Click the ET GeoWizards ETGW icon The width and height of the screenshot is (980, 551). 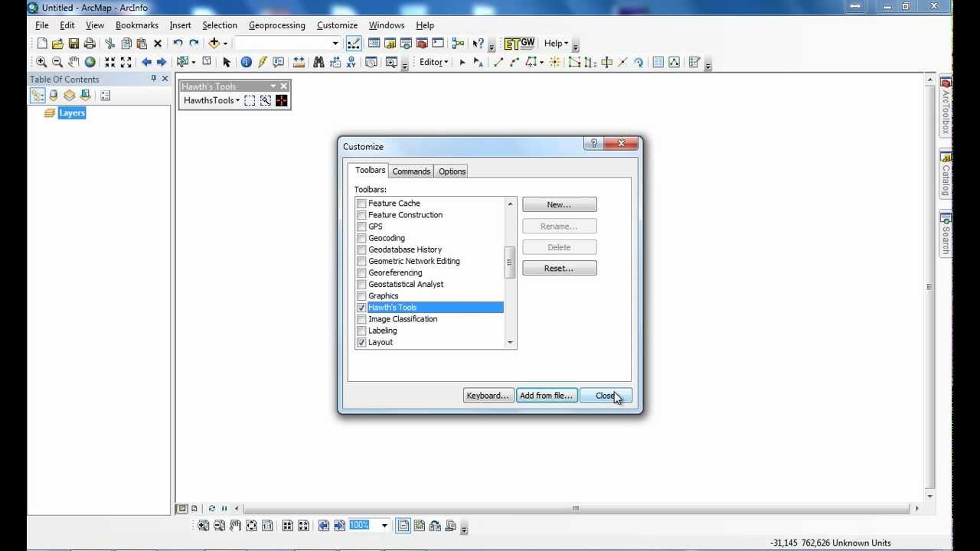pos(519,44)
